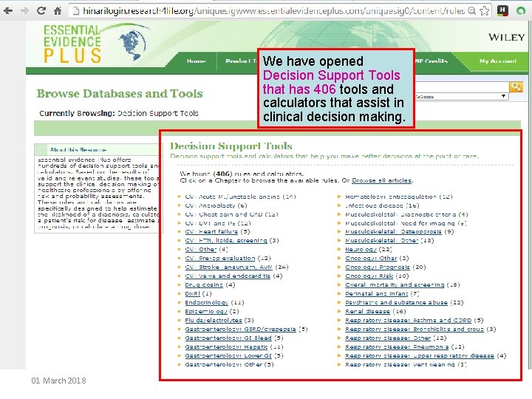Click the orange search button icon
The height and width of the screenshot is (399, 532).
click(516, 87)
